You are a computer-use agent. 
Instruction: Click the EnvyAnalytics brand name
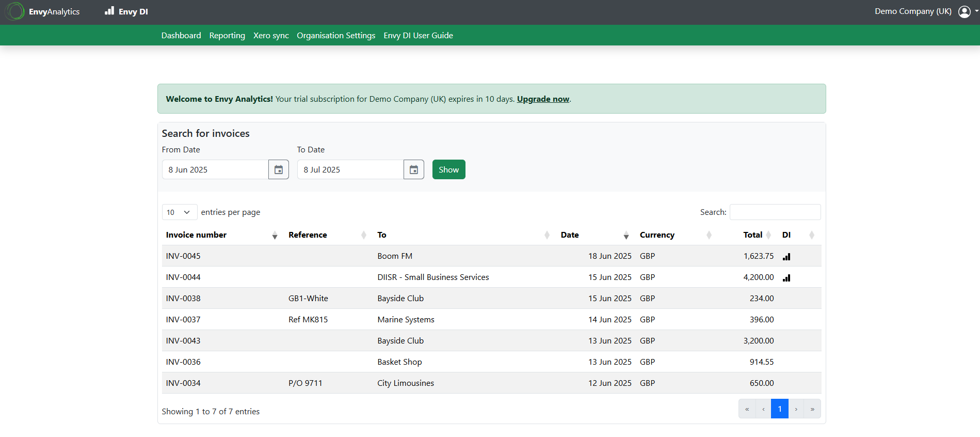click(54, 11)
